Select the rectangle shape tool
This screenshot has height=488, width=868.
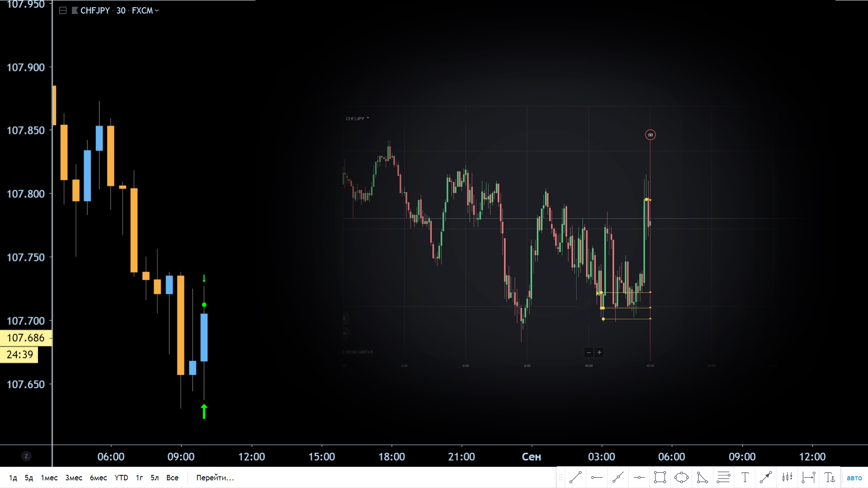(660, 477)
